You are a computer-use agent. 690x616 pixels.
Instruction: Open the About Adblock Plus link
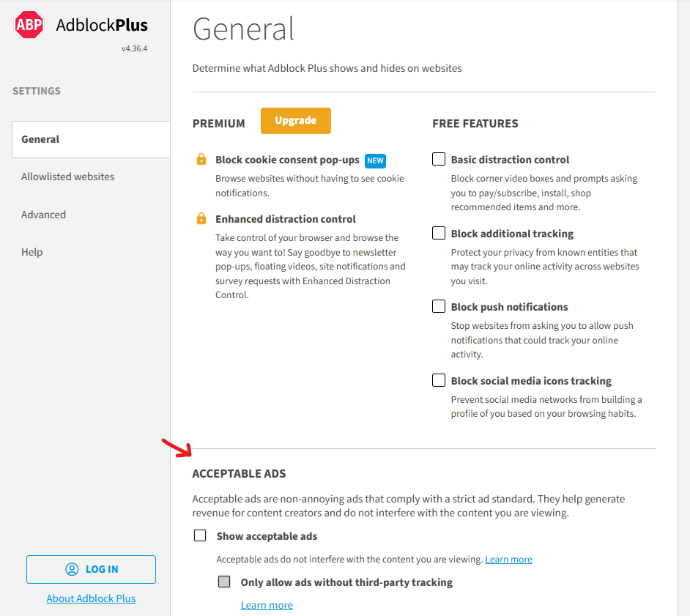91,598
